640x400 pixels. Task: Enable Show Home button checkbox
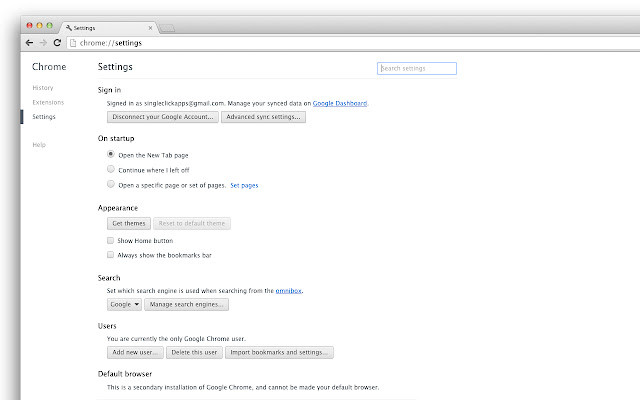[110, 240]
